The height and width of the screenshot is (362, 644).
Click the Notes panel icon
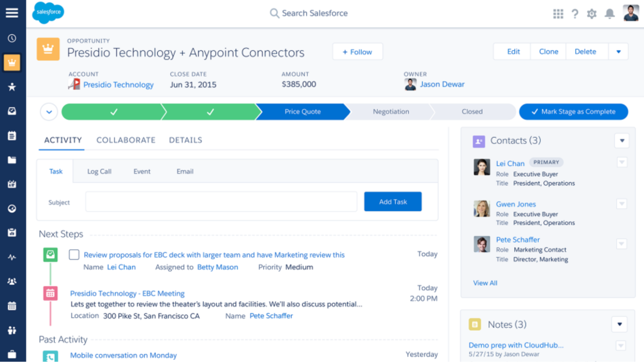tap(475, 324)
